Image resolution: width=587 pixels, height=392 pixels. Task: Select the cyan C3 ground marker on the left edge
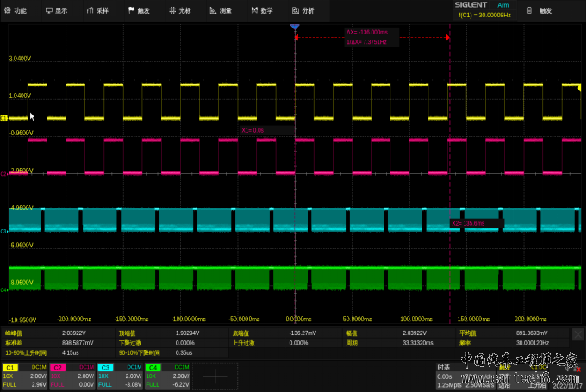coord(3,232)
